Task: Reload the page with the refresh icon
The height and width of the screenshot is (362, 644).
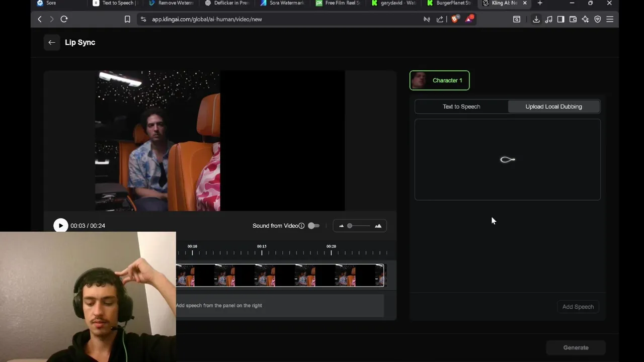Action: point(64,19)
